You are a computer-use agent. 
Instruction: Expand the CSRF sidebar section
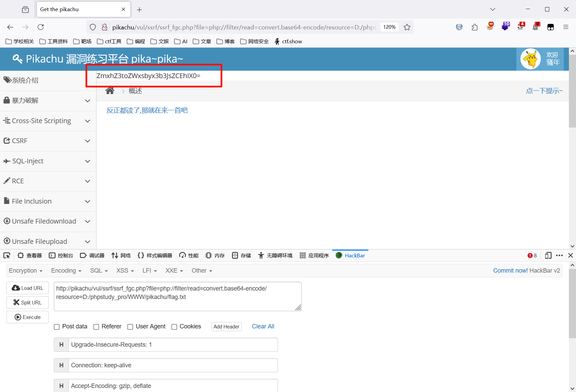(x=48, y=141)
